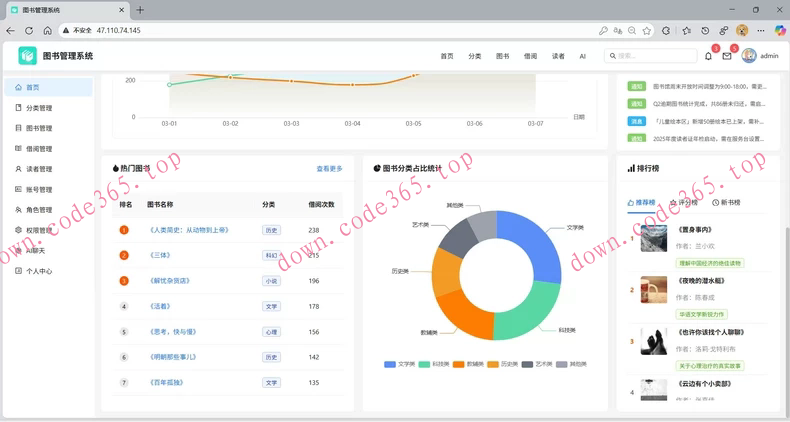The height and width of the screenshot is (422, 790).
Task: Open 借阅管理 in the sidebar
Action: click(x=39, y=149)
